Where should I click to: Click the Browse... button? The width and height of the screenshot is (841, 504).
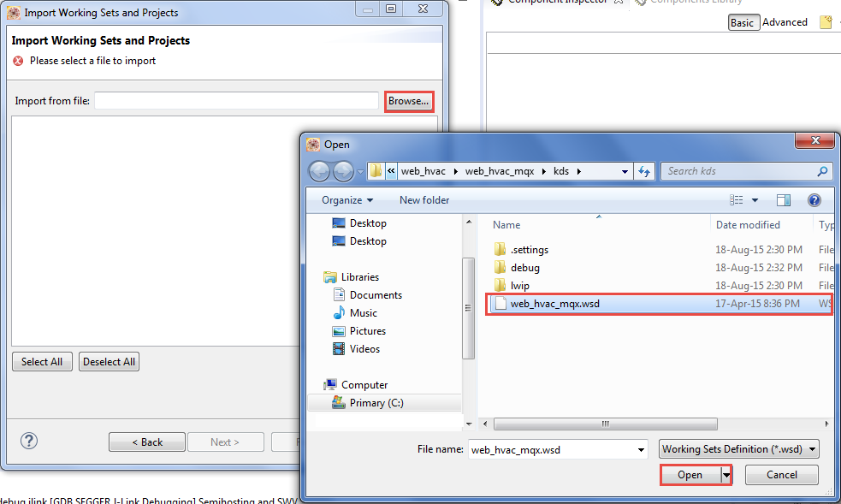pos(409,101)
